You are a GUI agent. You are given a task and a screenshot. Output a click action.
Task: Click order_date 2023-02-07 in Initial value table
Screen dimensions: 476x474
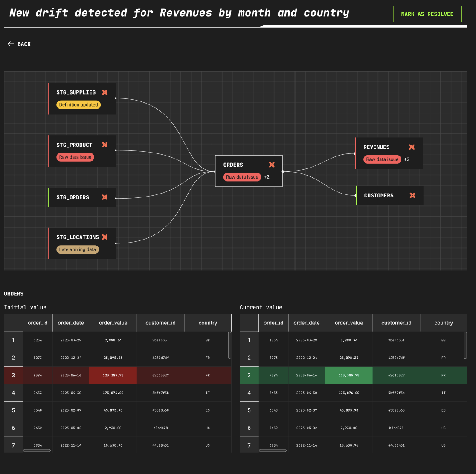coord(71,410)
